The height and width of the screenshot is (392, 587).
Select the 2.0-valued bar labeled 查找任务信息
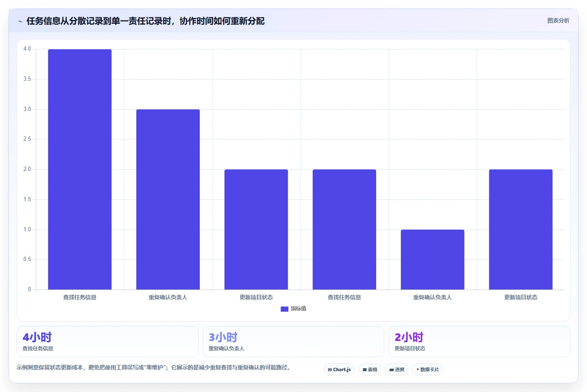[x=344, y=230]
